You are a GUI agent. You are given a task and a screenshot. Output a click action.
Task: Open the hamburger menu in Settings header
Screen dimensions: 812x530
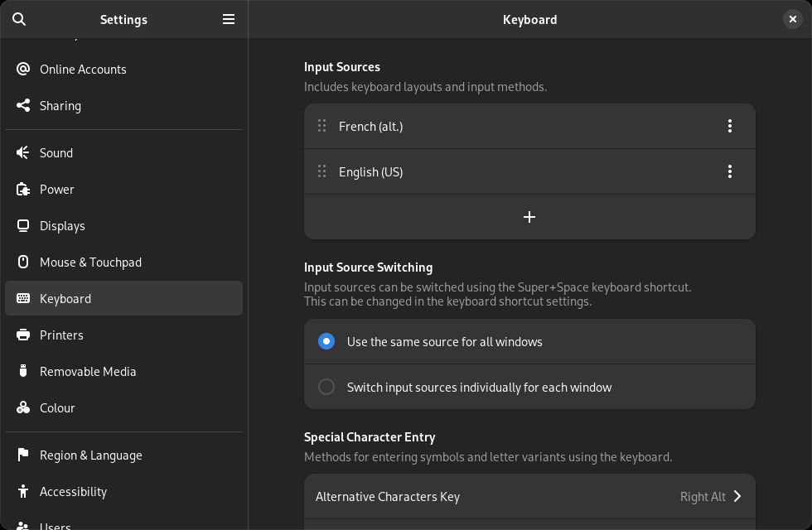point(229,19)
